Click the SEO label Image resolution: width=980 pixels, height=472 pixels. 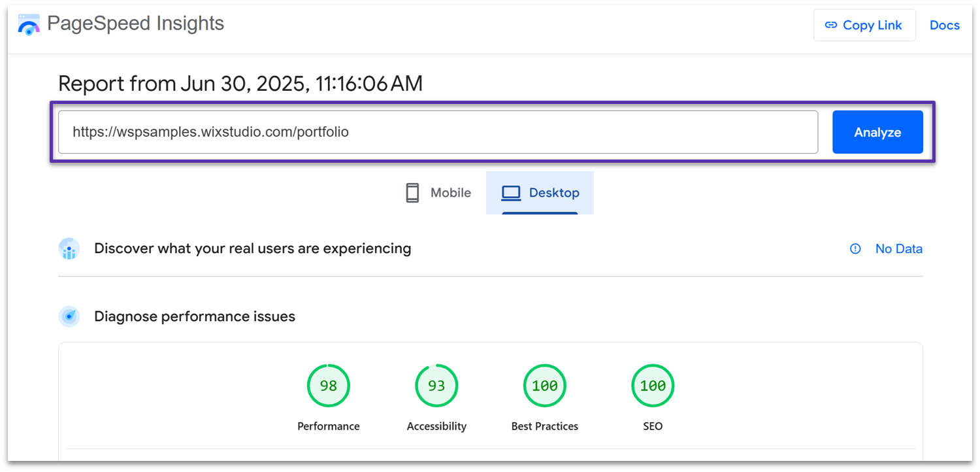(x=653, y=426)
